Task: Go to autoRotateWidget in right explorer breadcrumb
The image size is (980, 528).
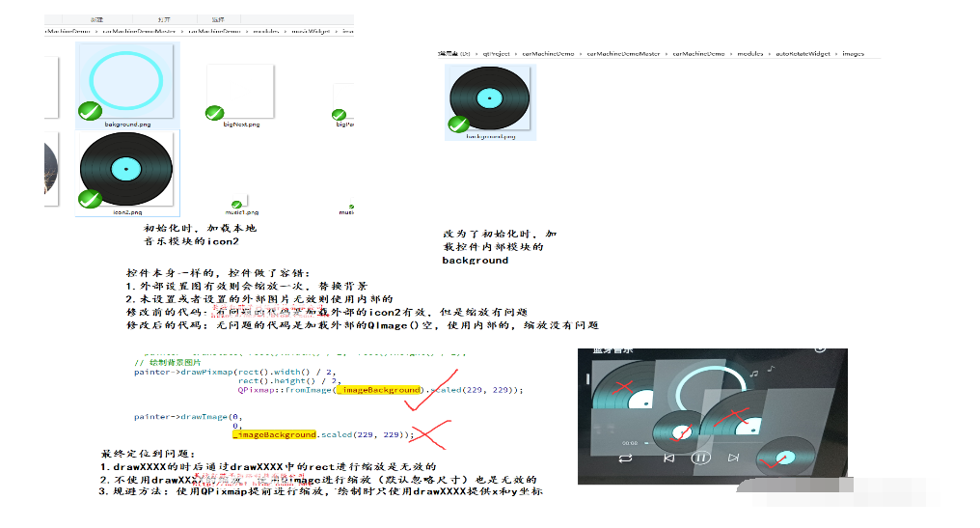Action: (x=803, y=54)
